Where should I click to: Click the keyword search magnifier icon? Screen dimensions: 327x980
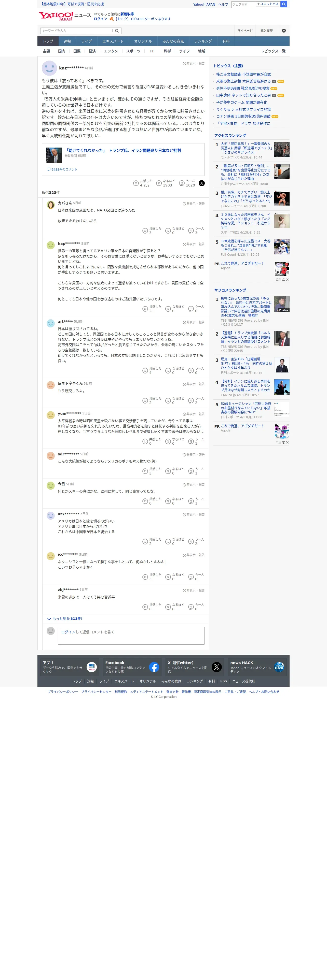(117, 31)
